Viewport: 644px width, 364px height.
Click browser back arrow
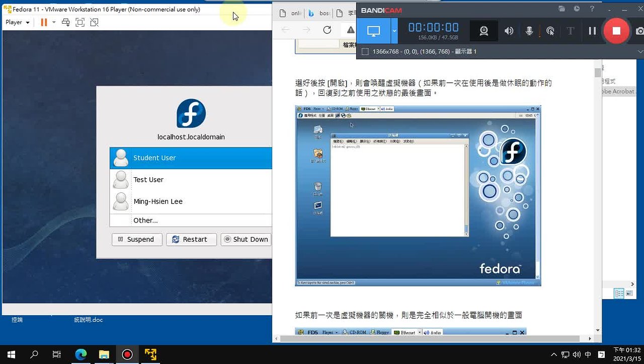coord(286,30)
